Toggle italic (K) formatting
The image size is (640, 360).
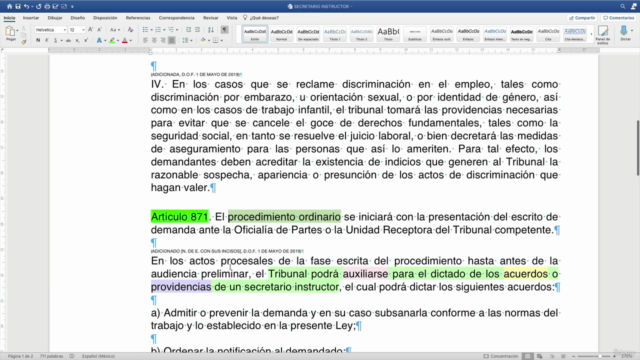[x=47, y=40]
